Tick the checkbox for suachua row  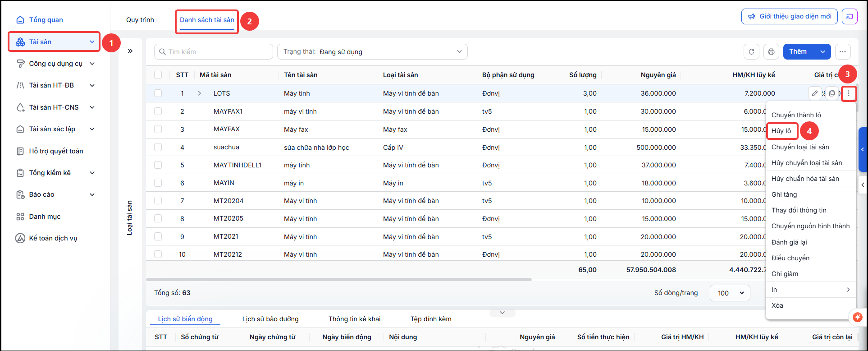click(x=158, y=147)
